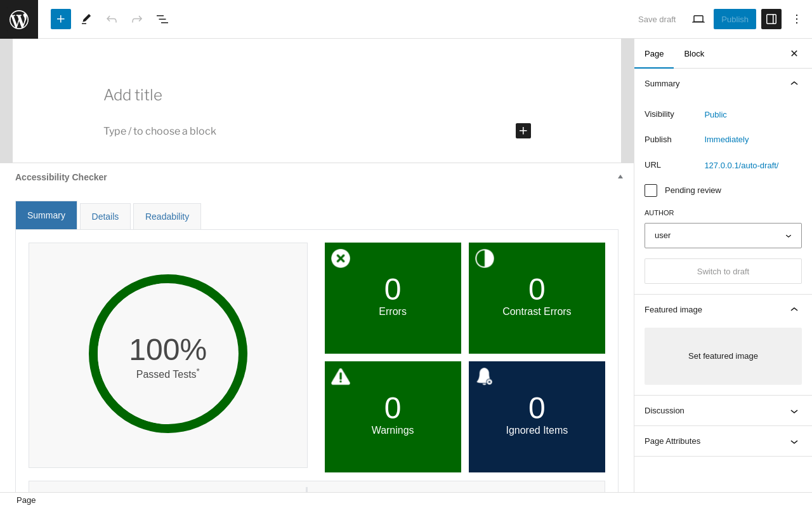Screen dimensions: 812x508
Task: Select the Tools pencil icon
Action: pos(86,19)
